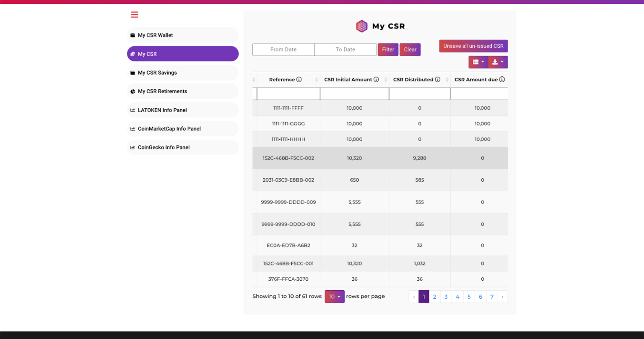This screenshot has width=644, height=339.
Task: Click the pie chart icon on My CSR Retirements
Action: click(132, 91)
